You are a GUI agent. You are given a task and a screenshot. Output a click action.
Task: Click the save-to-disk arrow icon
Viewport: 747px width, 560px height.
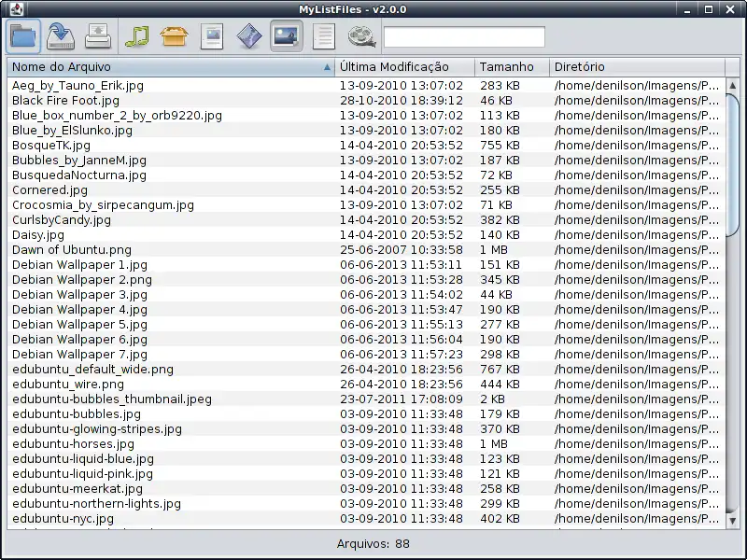coord(61,36)
